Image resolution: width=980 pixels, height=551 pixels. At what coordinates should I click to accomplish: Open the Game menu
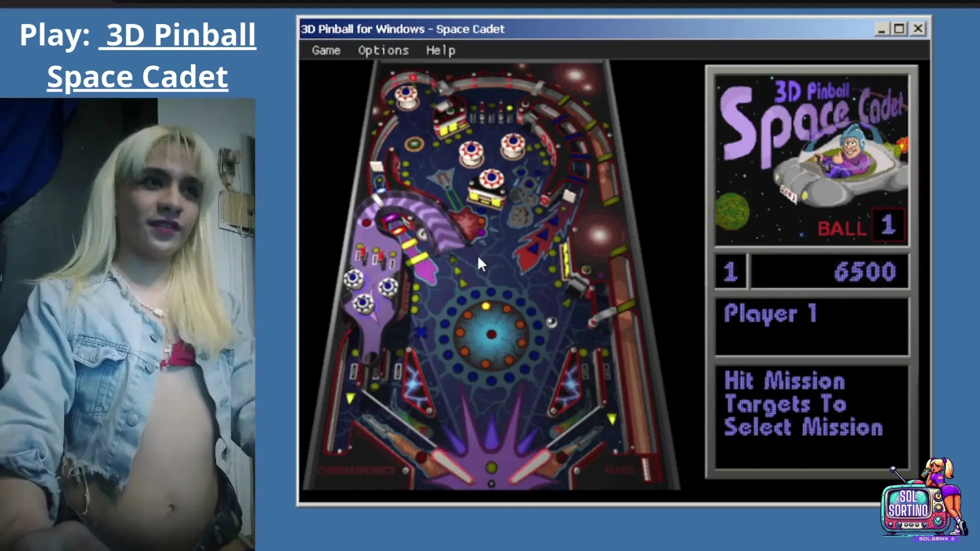click(326, 51)
